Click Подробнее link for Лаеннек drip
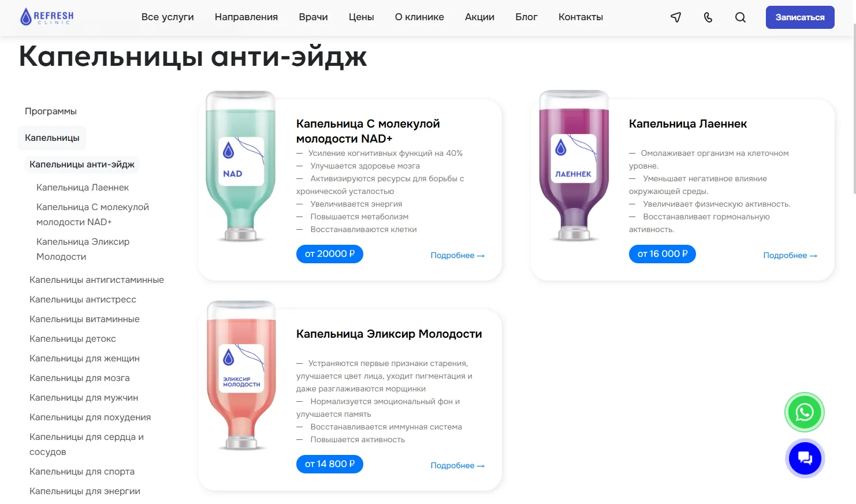Image resolution: width=856 pixels, height=504 pixels. pyautogui.click(x=790, y=255)
